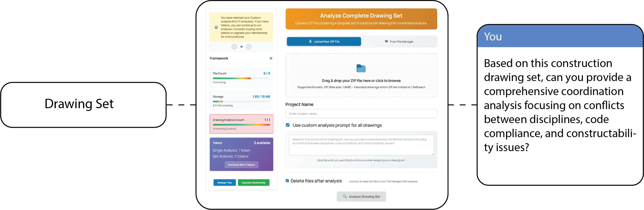Click the center dot in the notice carousel
The image size is (644, 210).
pyautogui.click(x=242, y=47)
